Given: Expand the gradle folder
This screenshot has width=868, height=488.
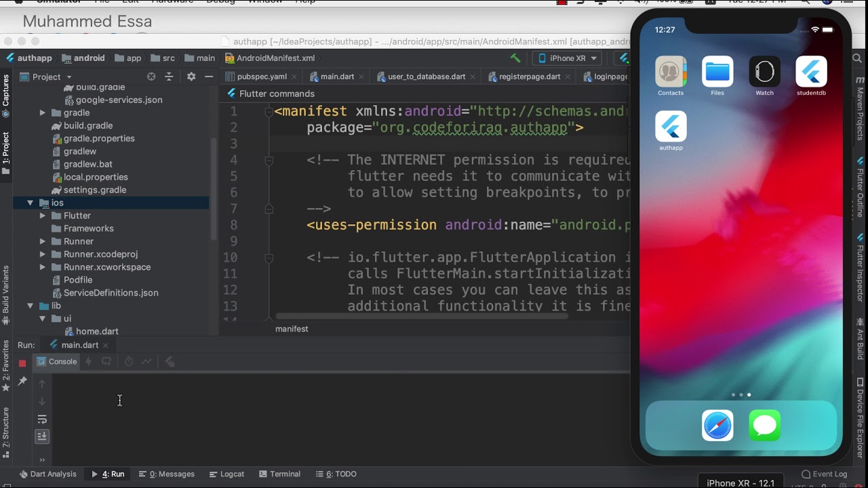Looking at the screenshot, I should pyautogui.click(x=43, y=113).
